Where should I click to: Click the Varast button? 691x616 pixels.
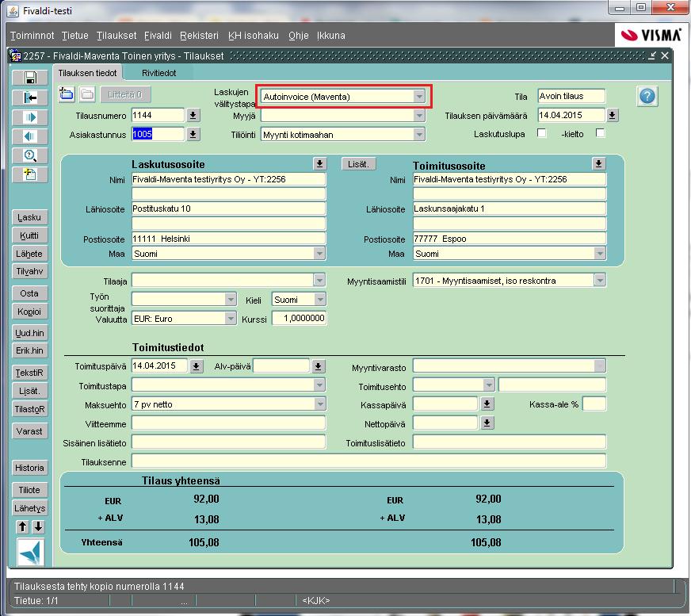pos(29,430)
